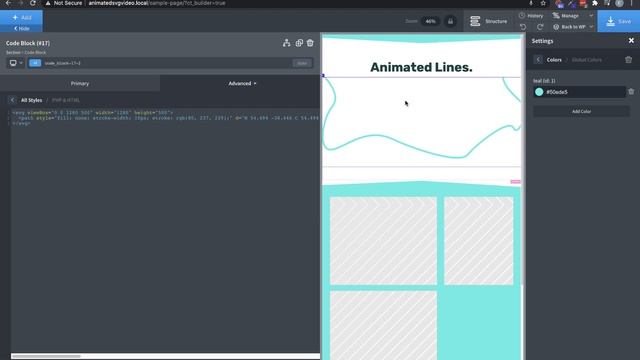Click the browser reload icon
The height and width of the screenshot is (360, 640).
pyautogui.click(x=33, y=3)
